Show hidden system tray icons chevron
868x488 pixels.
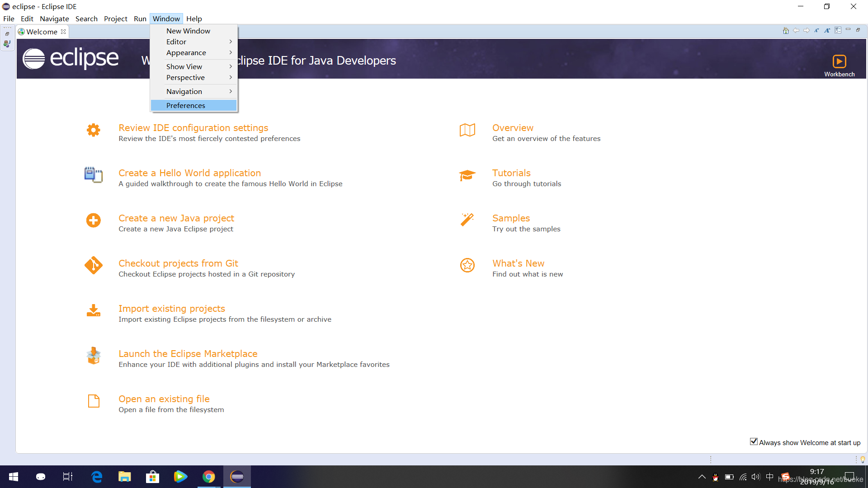(702, 477)
